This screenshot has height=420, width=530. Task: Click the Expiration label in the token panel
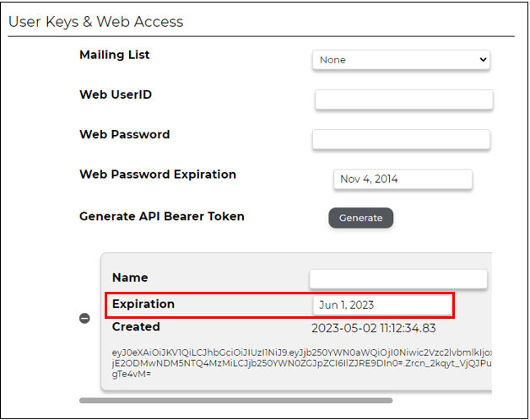click(143, 304)
